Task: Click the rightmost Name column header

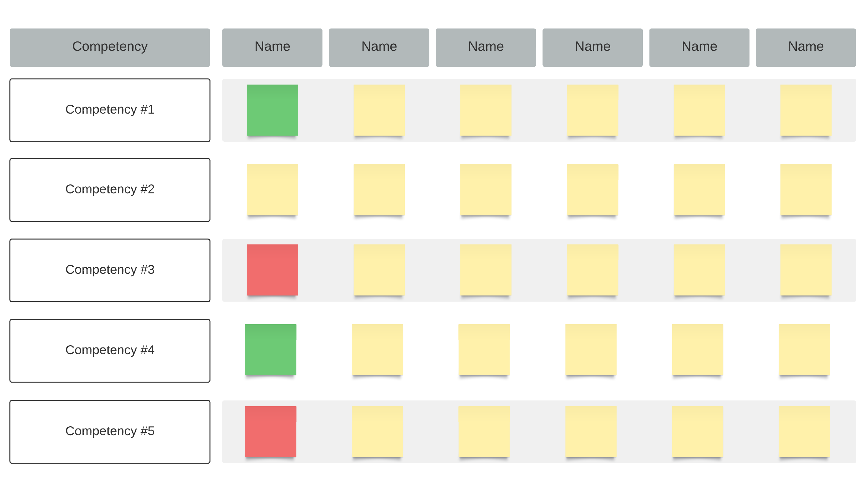Action: (x=806, y=48)
